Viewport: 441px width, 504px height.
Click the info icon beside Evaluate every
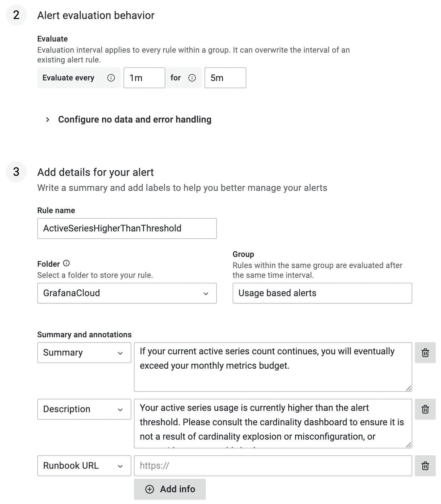[x=111, y=78]
